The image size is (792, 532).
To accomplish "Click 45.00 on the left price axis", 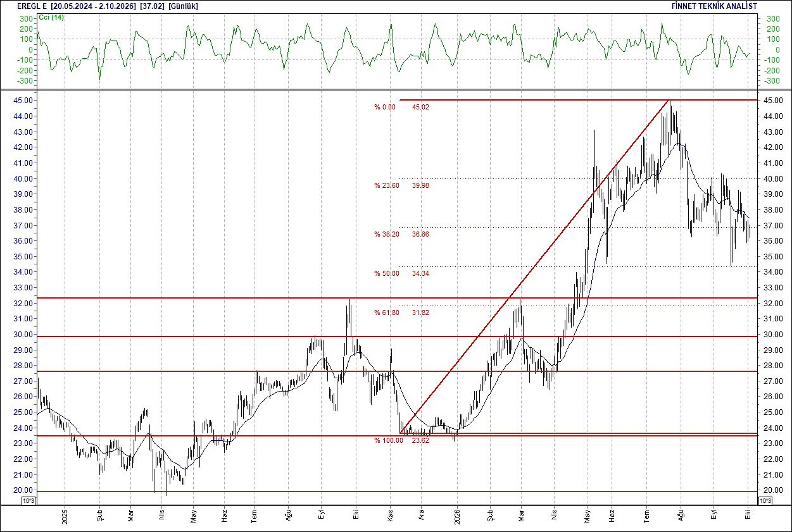I will (x=22, y=101).
